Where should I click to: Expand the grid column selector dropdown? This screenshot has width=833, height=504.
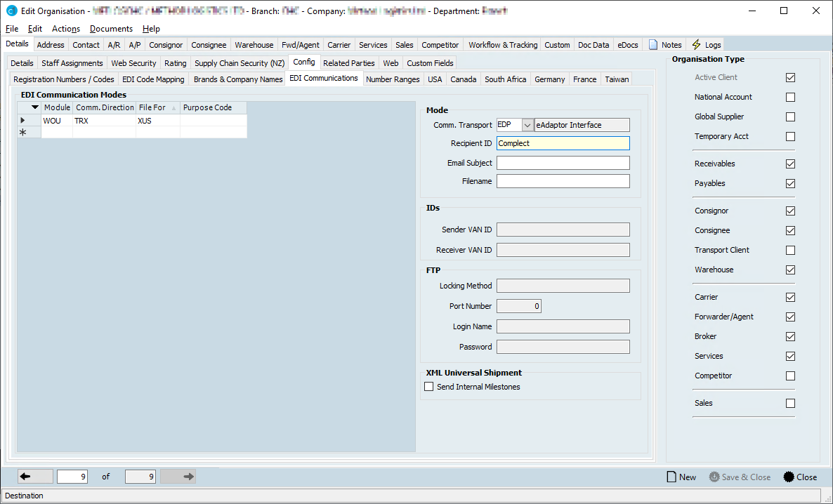(x=35, y=107)
